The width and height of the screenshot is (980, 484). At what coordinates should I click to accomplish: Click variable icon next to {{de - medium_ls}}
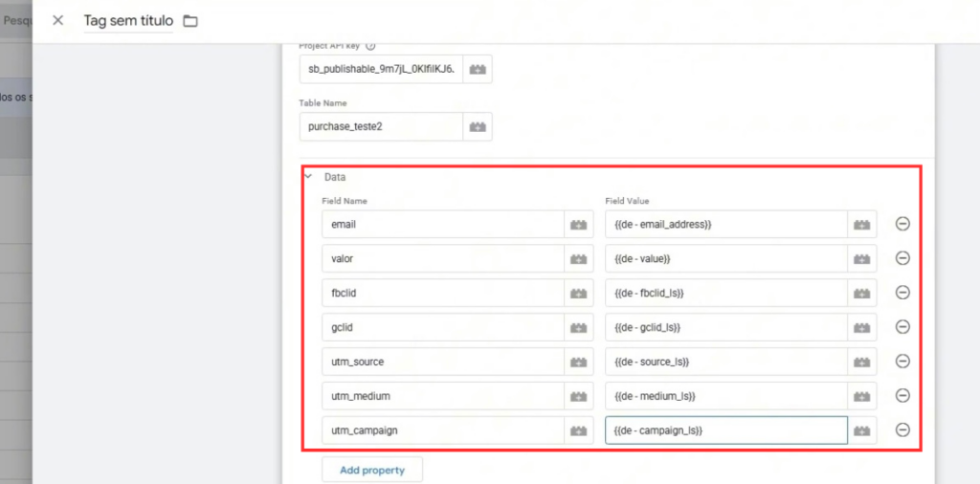(862, 396)
